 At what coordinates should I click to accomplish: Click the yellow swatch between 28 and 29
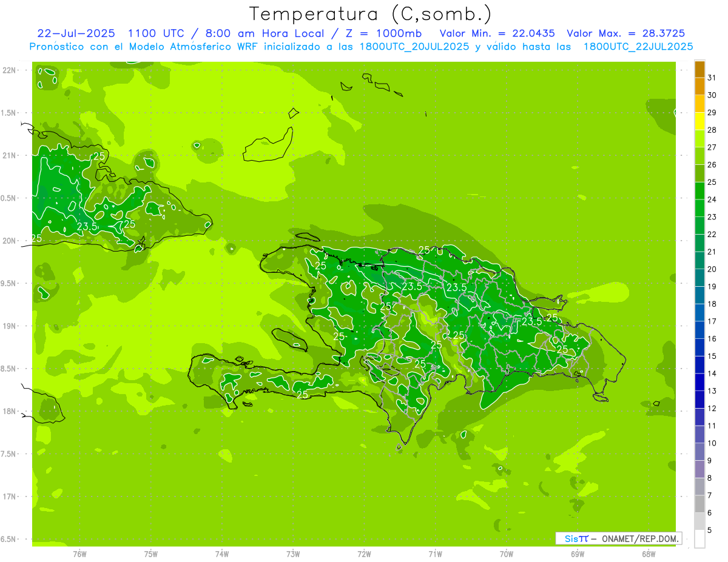(x=699, y=121)
